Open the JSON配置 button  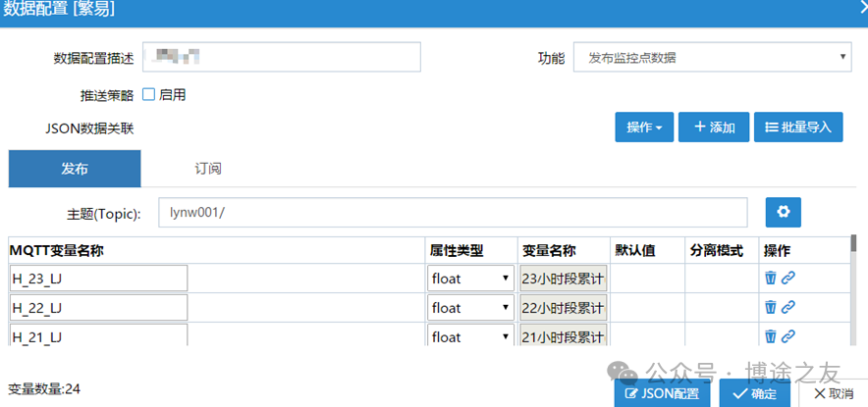tap(662, 393)
